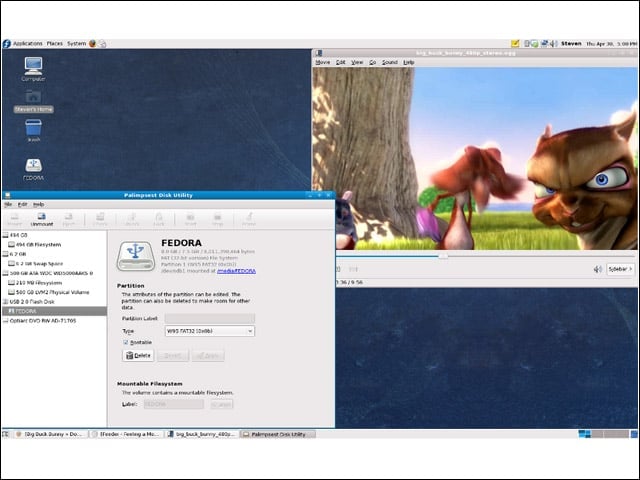Switch to the IFeeder taskbar entry
Screen dimensions: 640x480
click(127, 434)
